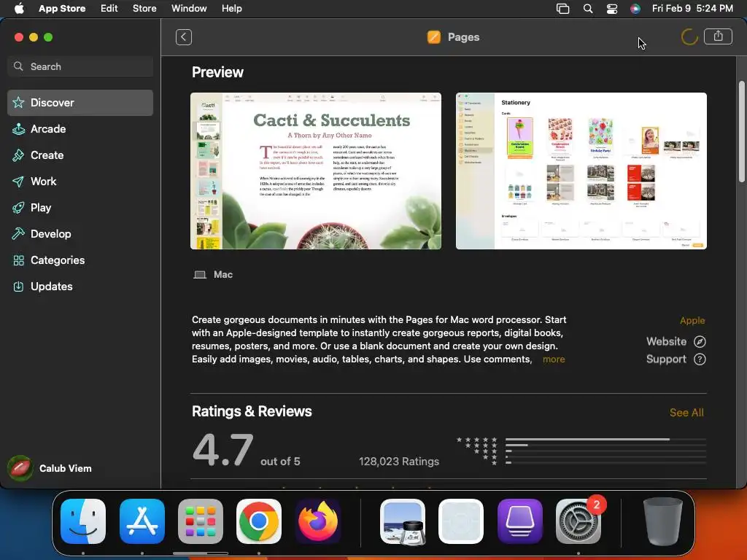The image size is (747, 560).
Task: Open the Edit menu
Action: point(109,9)
